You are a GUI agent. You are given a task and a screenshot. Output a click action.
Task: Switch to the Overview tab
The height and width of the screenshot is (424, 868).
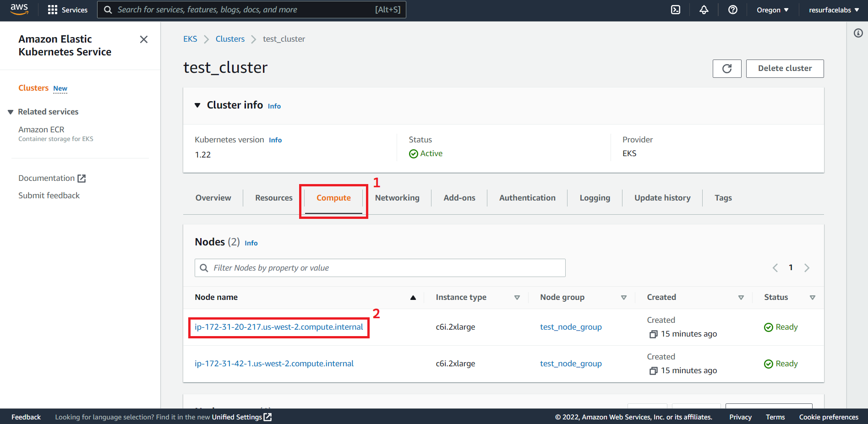coord(213,198)
